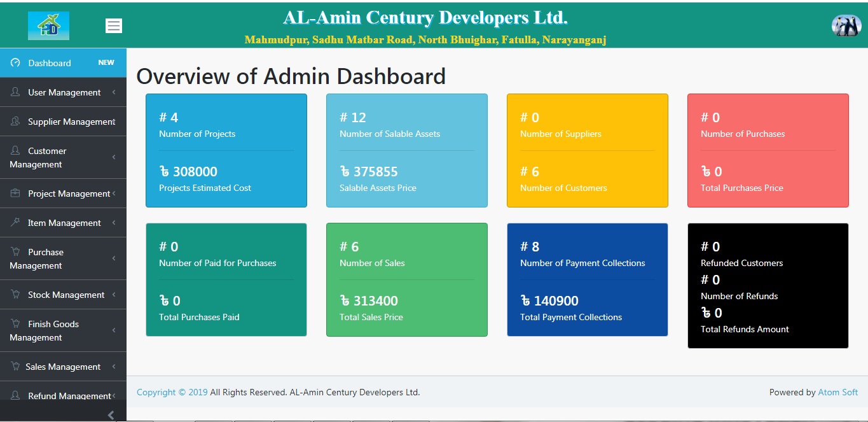
Task: Click the company logo in top-left corner
Action: (x=48, y=26)
